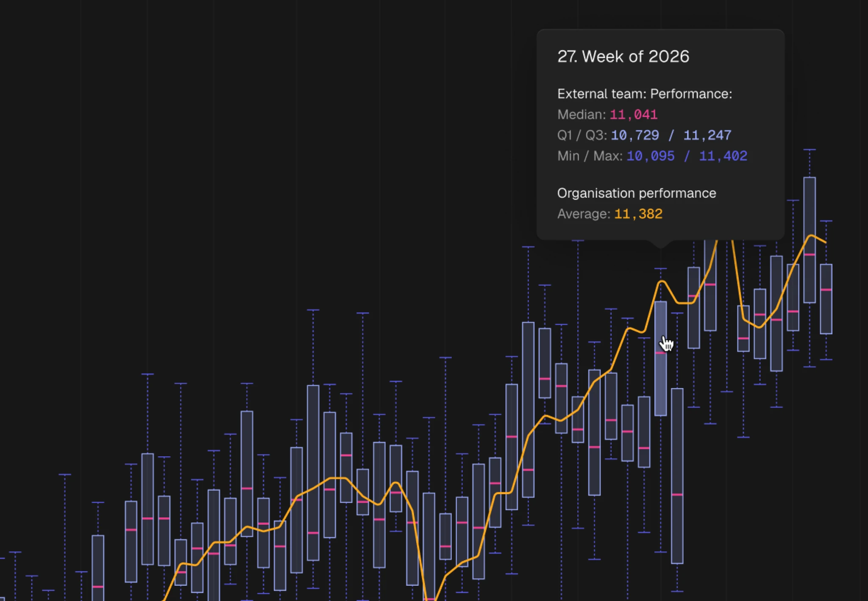Click the orange Average value 11,382
Image resolution: width=868 pixels, height=601 pixels.
click(638, 214)
